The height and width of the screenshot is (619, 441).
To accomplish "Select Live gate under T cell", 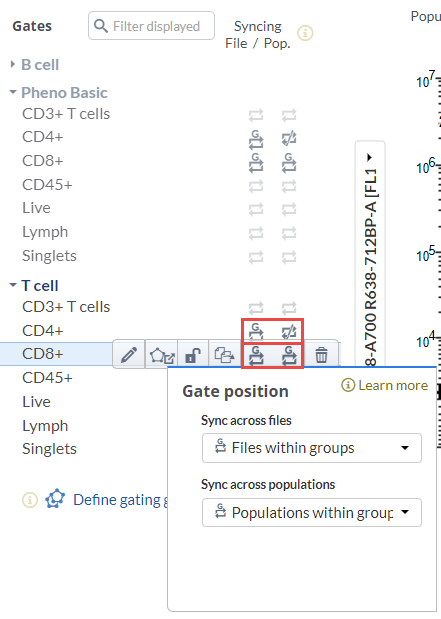I will 36,402.
